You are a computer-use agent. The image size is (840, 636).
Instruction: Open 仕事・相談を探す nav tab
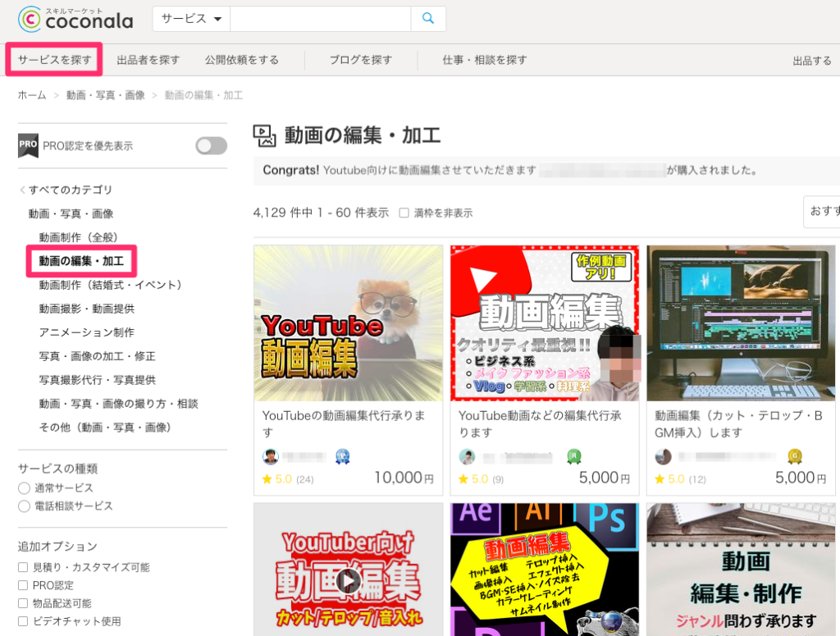coord(485,59)
